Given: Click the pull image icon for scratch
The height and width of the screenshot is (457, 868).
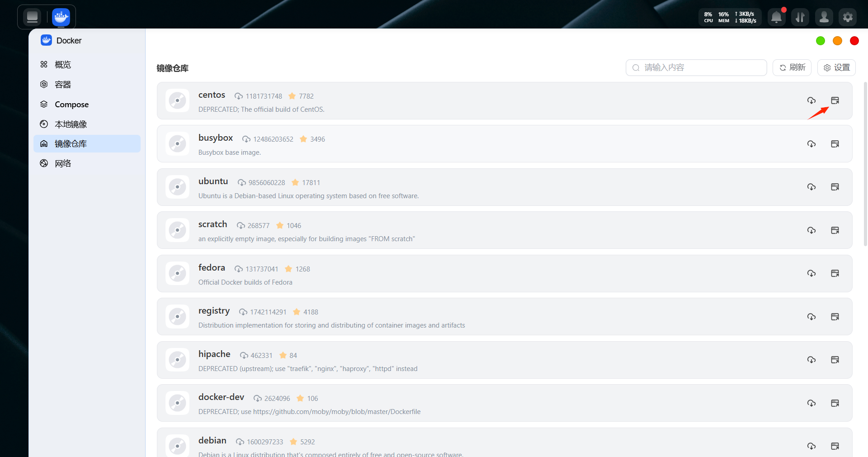Looking at the screenshot, I should tap(811, 230).
